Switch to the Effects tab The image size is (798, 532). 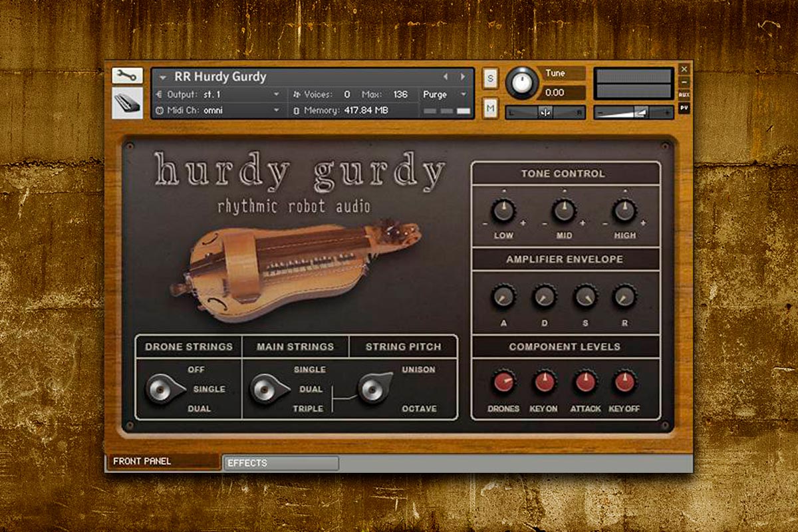click(281, 463)
